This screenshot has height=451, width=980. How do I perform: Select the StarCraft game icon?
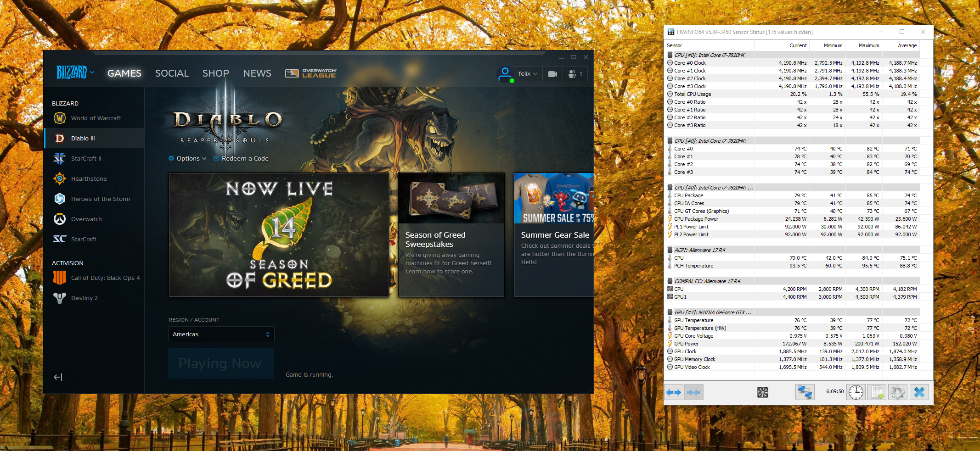(x=60, y=239)
